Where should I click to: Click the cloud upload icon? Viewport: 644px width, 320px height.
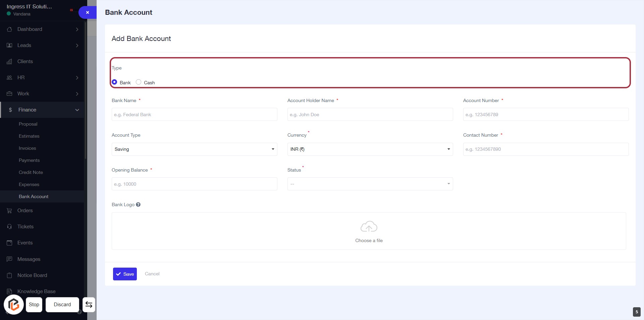click(369, 227)
